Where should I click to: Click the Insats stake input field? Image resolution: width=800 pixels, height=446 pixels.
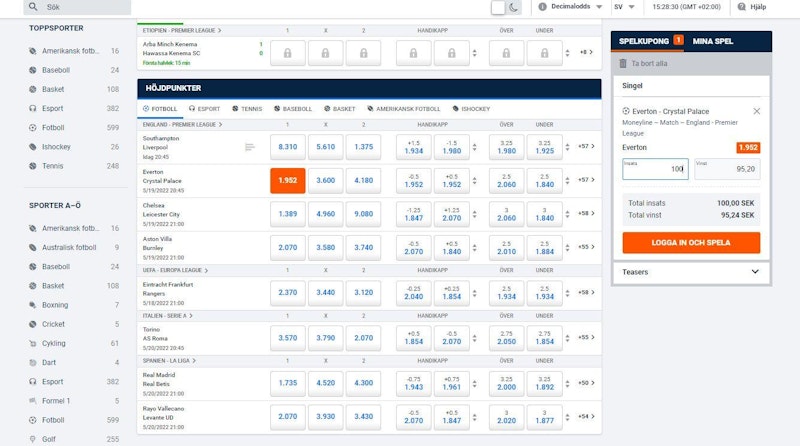(654, 169)
